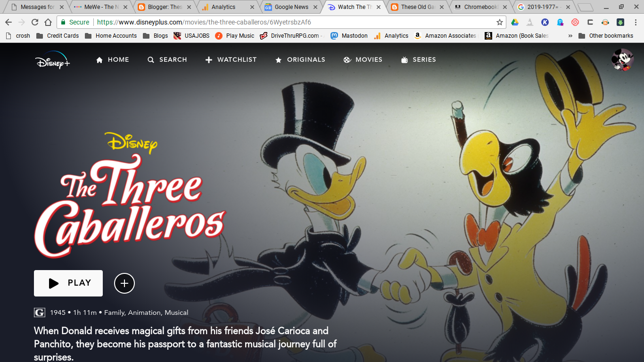Switch to the Chromebook tab
This screenshot has width=644, height=362.
[x=480, y=7]
